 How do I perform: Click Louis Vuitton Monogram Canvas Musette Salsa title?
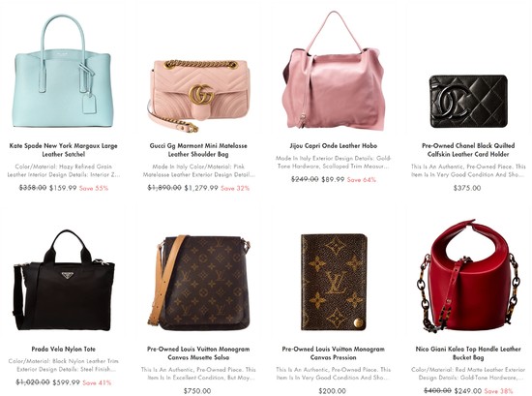click(x=198, y=352)
